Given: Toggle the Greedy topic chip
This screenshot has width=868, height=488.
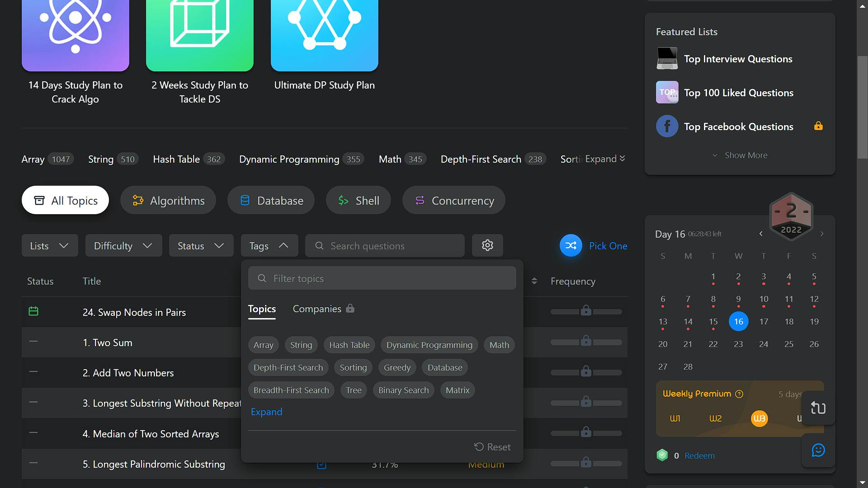Looking at the screenshot, I should coord(397,367).
